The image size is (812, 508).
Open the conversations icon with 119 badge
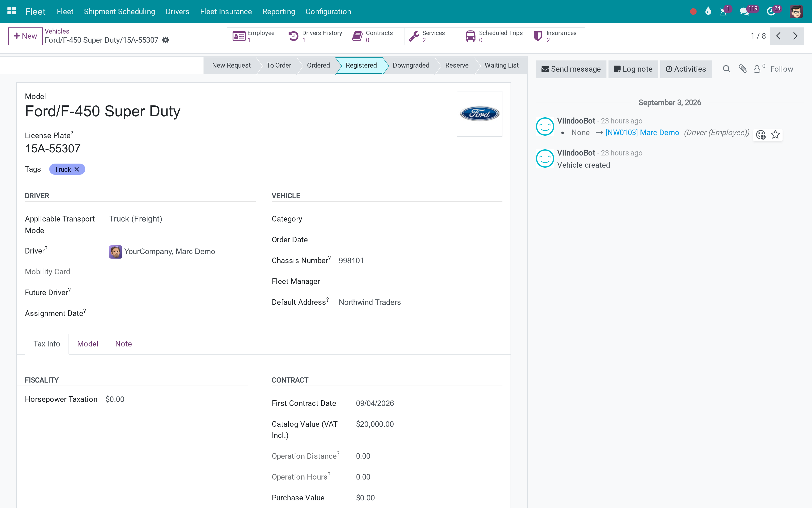pyautogui.click(x=744, y=12)
